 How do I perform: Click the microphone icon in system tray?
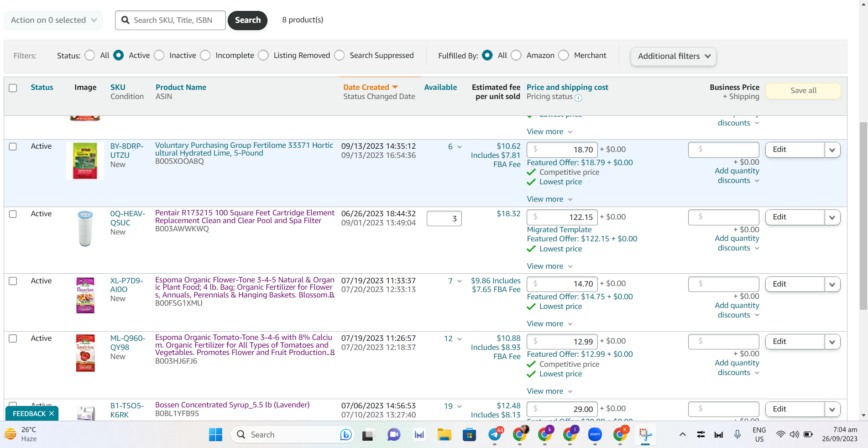(737, 434)
